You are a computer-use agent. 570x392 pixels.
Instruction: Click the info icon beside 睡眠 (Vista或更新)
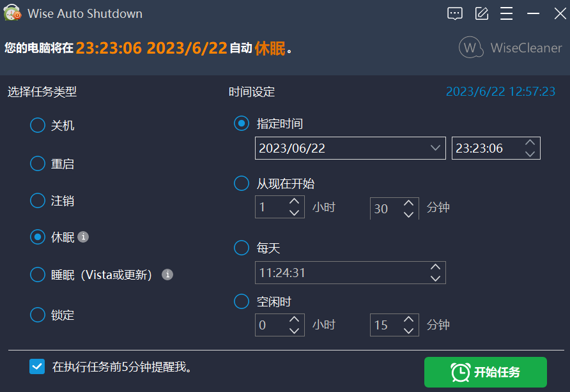click(x=167, y=275)
